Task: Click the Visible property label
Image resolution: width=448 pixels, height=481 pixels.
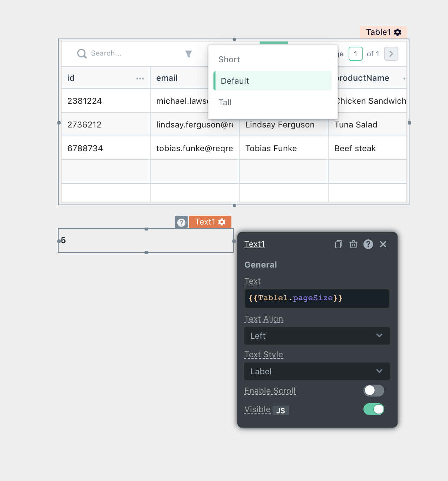Action: (257, 409)
